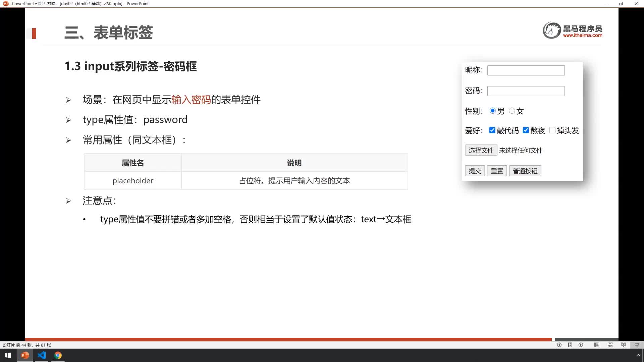The width and height of the screenshot is (644, 362).
Task: Switch to Slide Sorter view icon
Action: point(610,345)
